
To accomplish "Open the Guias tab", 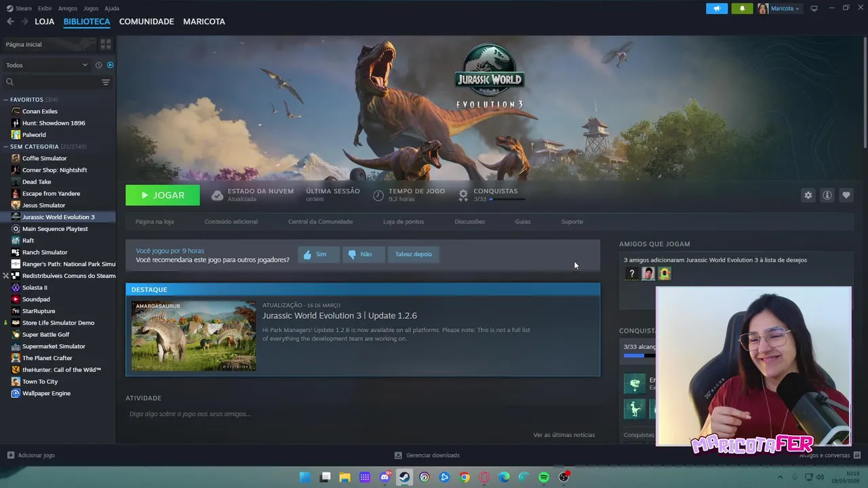I will [x=522, y=222].
